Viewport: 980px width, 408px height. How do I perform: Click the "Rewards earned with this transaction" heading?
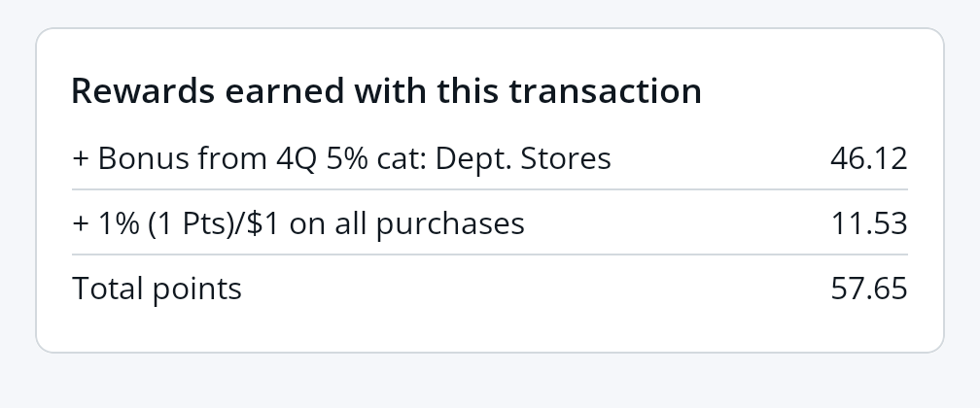(386, 91)
